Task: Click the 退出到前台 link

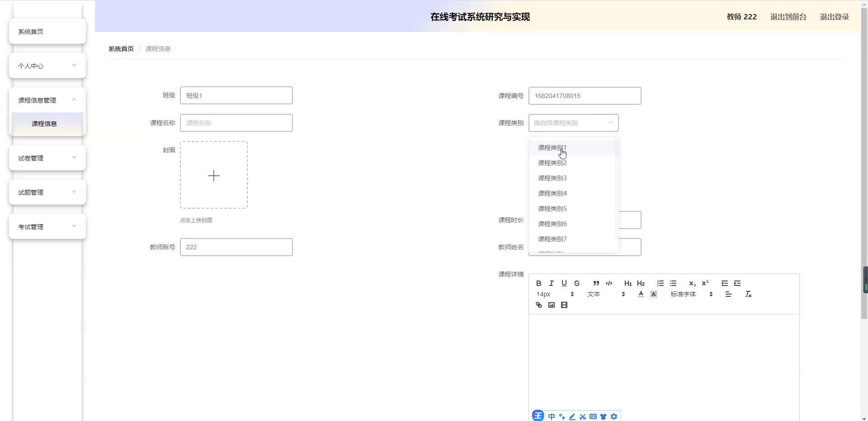Action: (x=788, y=17)
